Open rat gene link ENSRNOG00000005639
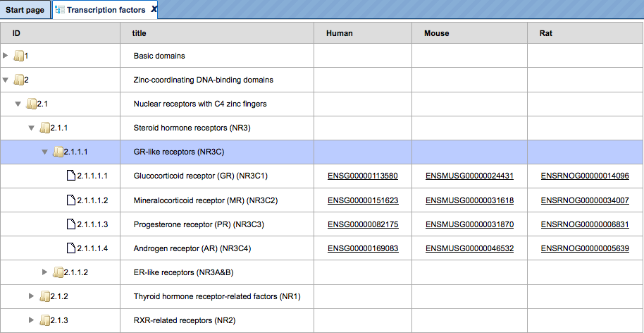The height and width of the screenshot is (333, 644). [585, 248]
